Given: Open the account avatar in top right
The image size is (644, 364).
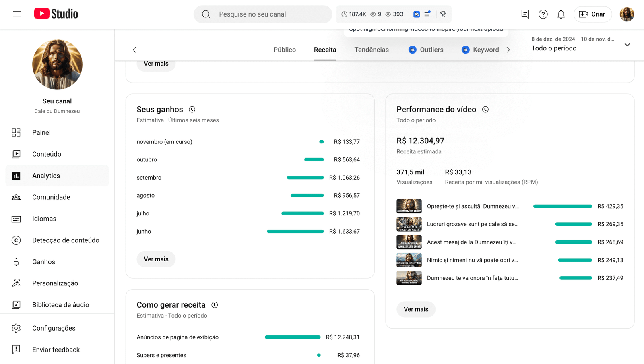Looking at the screenshot, I should (x=627, y=14).
